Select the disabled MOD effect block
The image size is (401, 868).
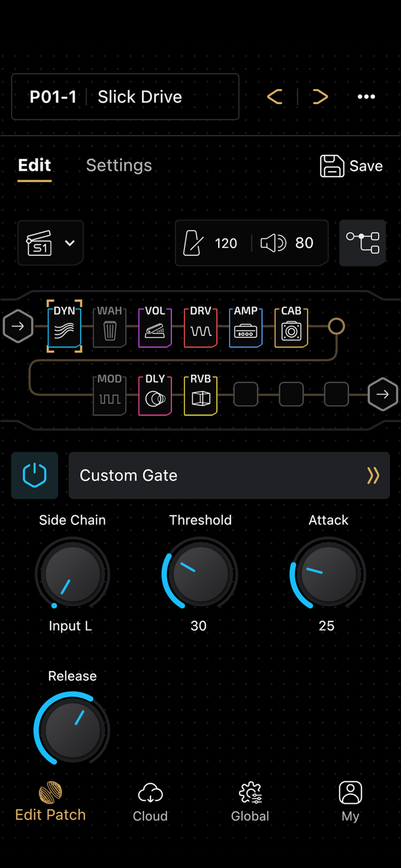[109, 395]
